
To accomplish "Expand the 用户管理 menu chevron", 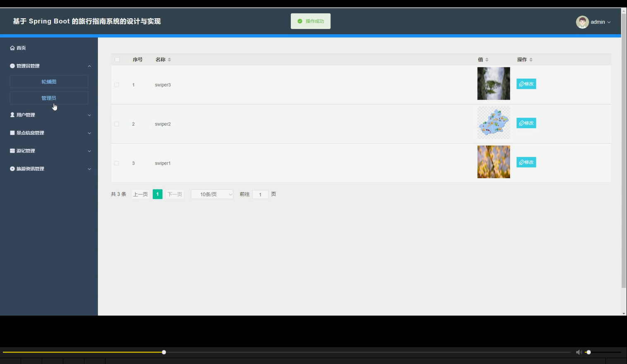I will (x=89, y=115).
